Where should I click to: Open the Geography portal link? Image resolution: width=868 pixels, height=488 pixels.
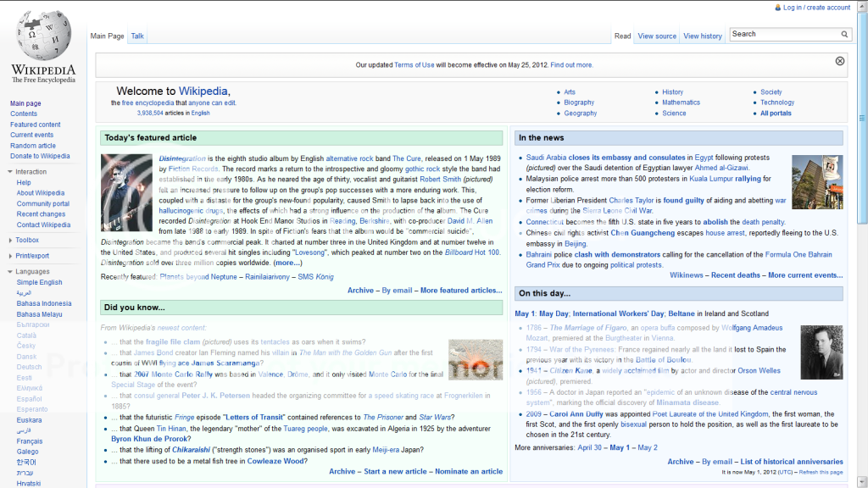(580, 113)
